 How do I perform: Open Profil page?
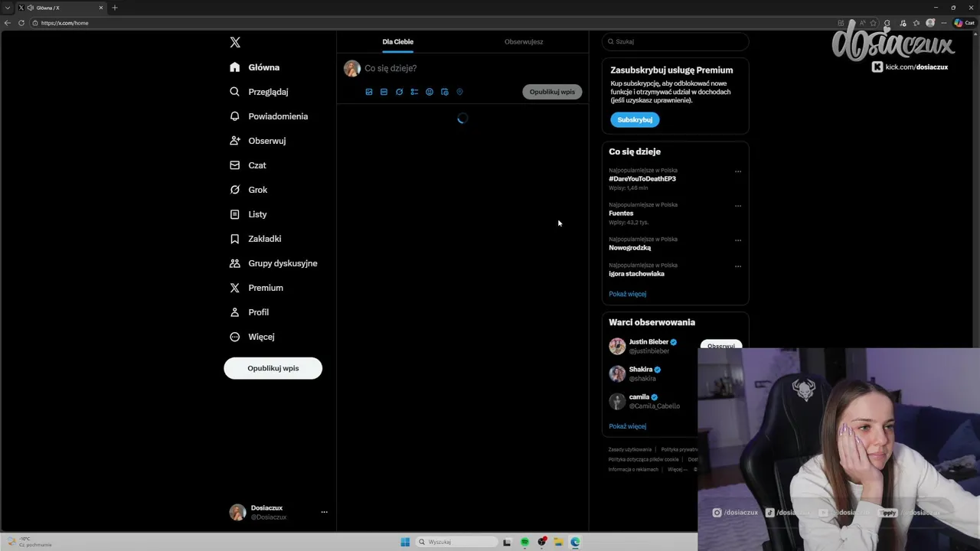(250, 312)
